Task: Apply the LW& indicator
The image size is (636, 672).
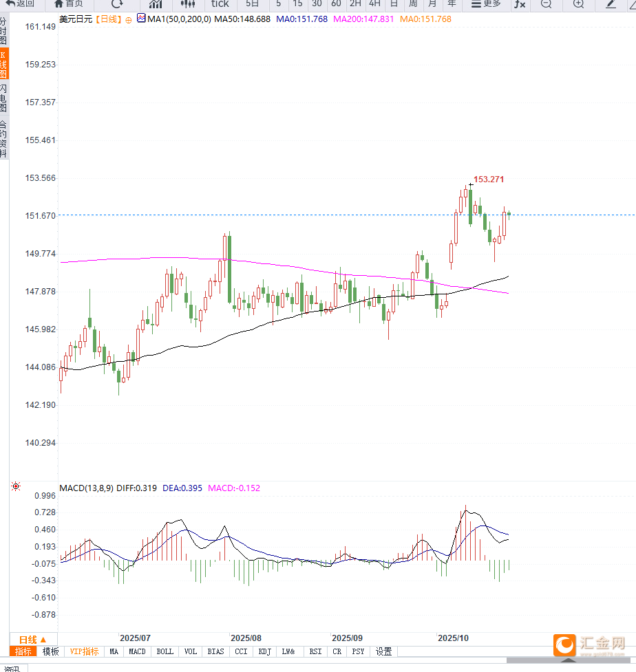Action: tap(288, 651)
